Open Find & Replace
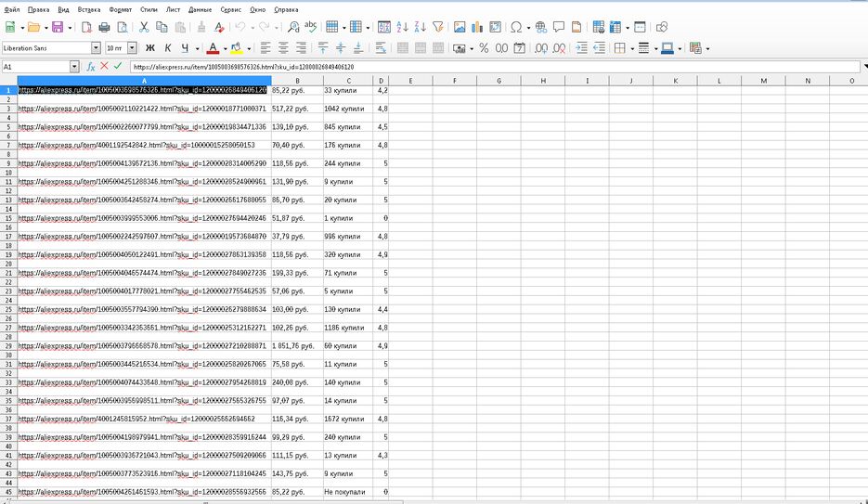The width and height of the screenshot is (868, 504). point(293,27)
